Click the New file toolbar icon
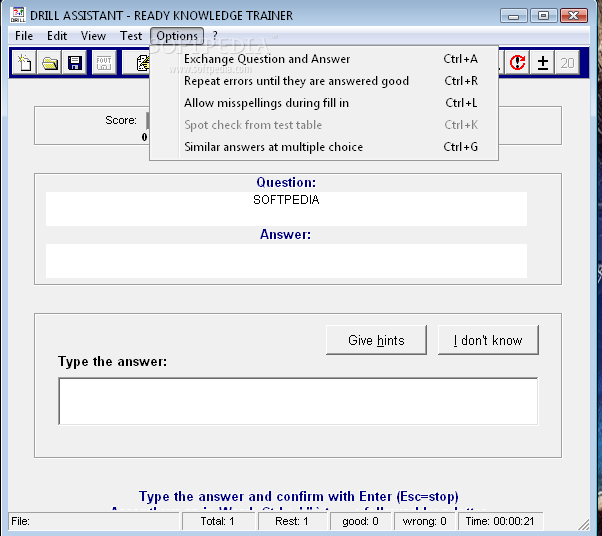 (24, 63)
